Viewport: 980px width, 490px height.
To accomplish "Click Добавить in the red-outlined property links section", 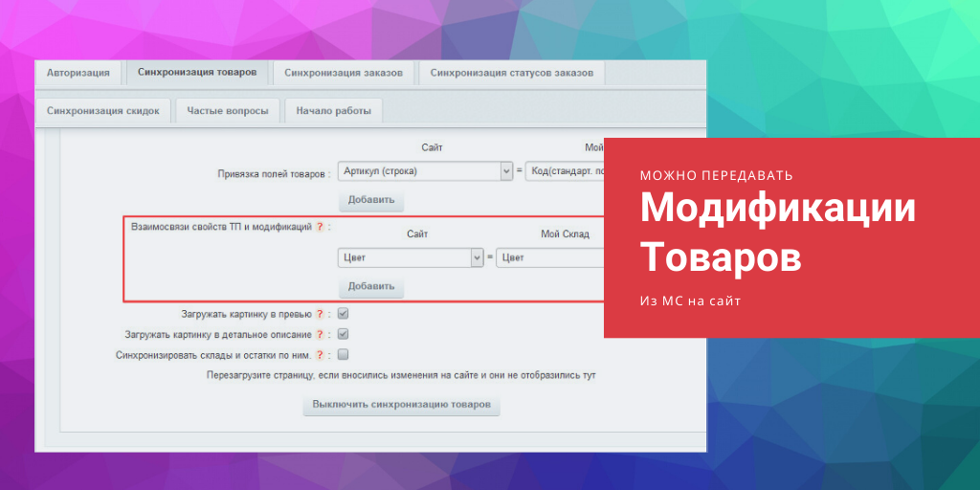I will (371, 287).
